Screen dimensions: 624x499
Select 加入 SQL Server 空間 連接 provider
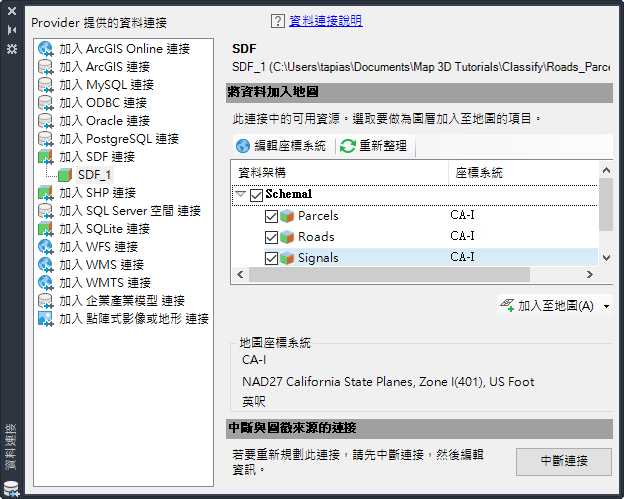(x=130, y=211)
